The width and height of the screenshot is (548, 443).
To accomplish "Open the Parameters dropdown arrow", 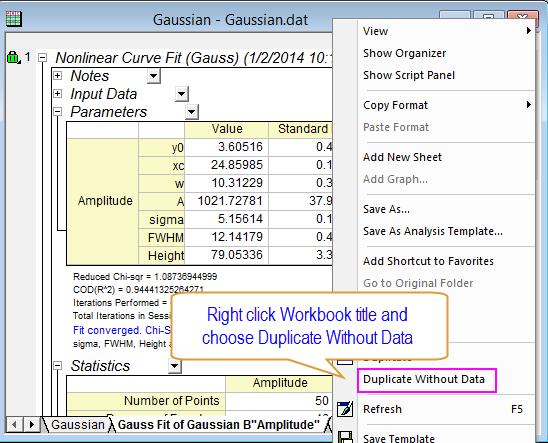I will (191, 112).
